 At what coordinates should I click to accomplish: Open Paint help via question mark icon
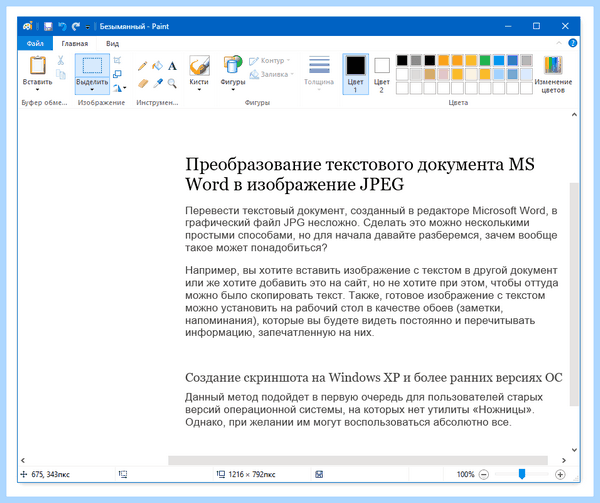[x=572, y=43]
